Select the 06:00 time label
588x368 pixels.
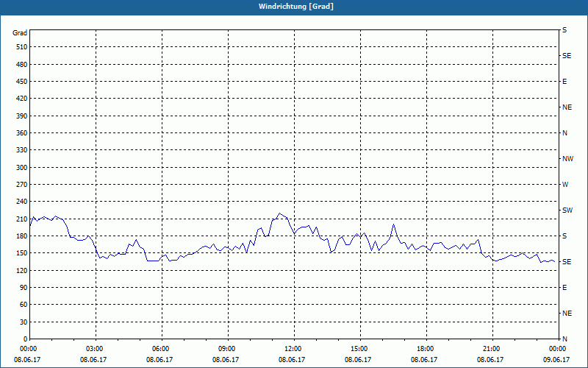pos(159,349)
